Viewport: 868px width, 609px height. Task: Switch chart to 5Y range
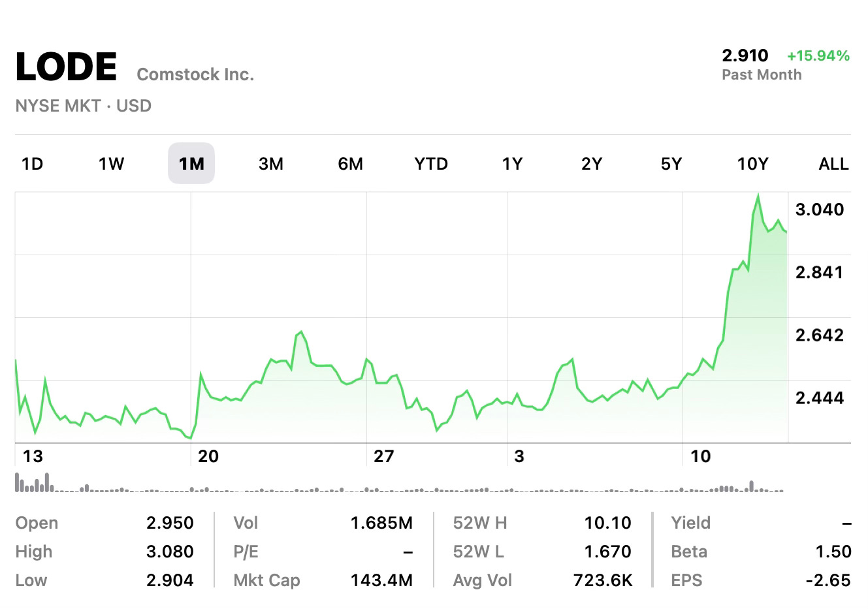(x=671, y=163)
